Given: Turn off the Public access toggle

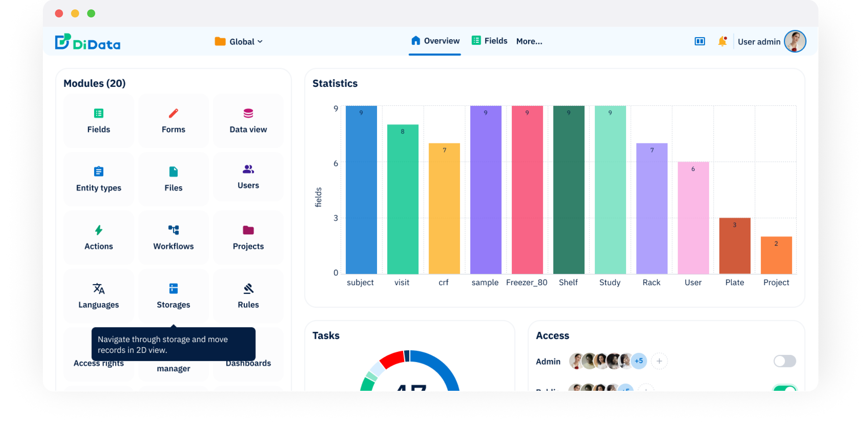Looking at the screenshot, I should click(786, 389).
